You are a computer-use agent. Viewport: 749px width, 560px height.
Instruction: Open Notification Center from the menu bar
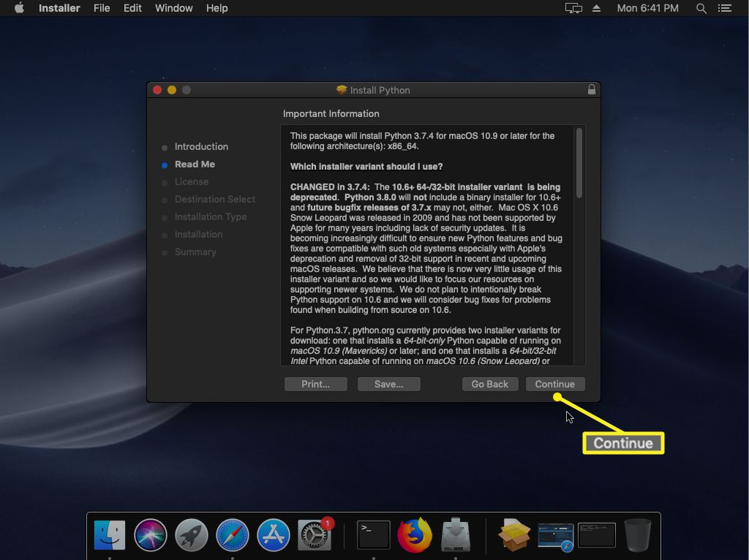726,8
